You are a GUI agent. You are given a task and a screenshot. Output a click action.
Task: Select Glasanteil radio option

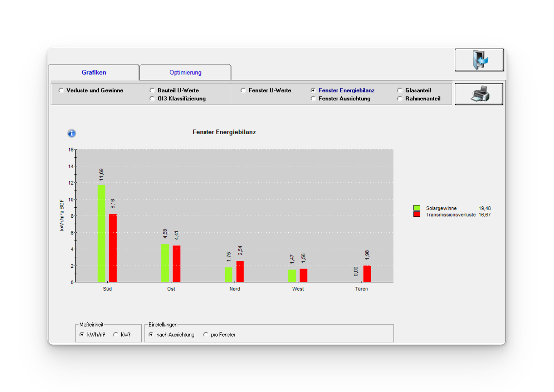point(400,90)
